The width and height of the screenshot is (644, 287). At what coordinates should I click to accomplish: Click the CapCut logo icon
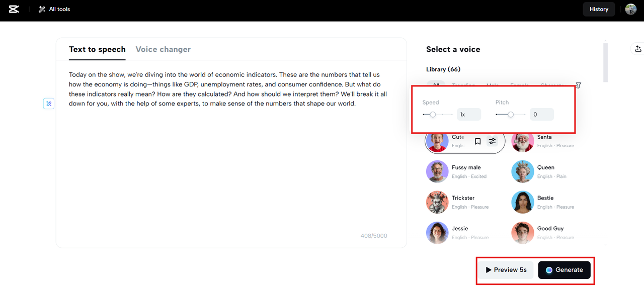14,9
